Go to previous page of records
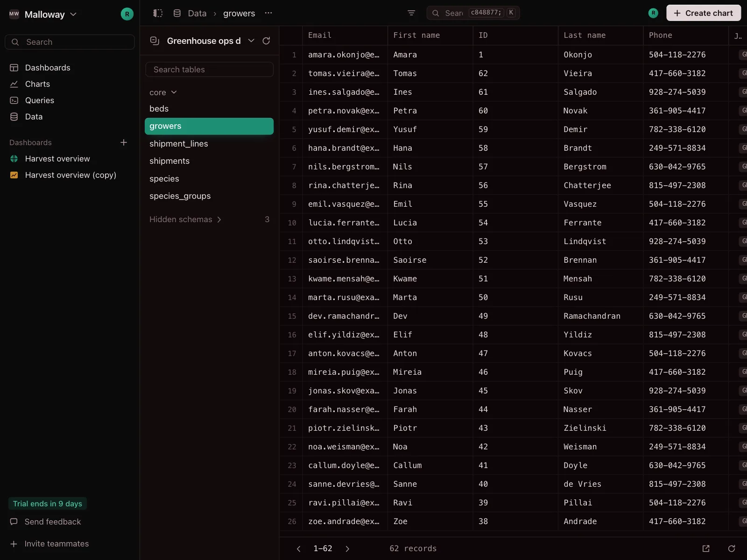This screenshot has width=747, height=560. coord(299,549)
